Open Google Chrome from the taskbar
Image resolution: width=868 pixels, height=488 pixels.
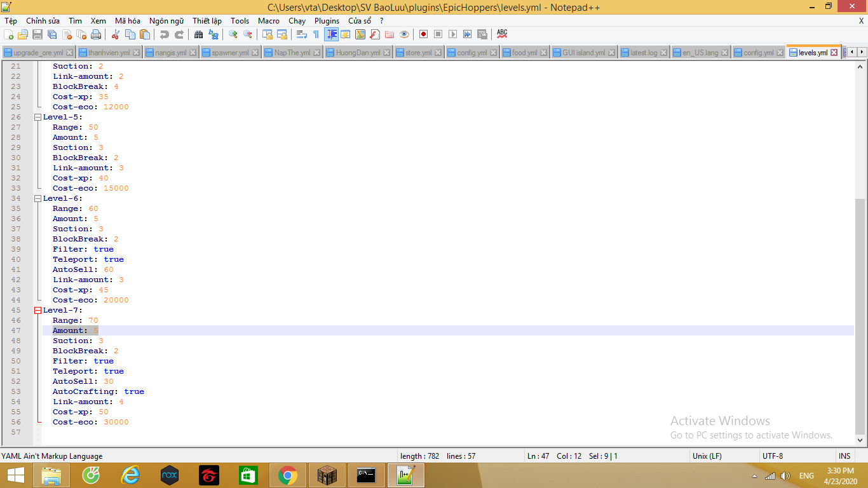click(288, 475)
